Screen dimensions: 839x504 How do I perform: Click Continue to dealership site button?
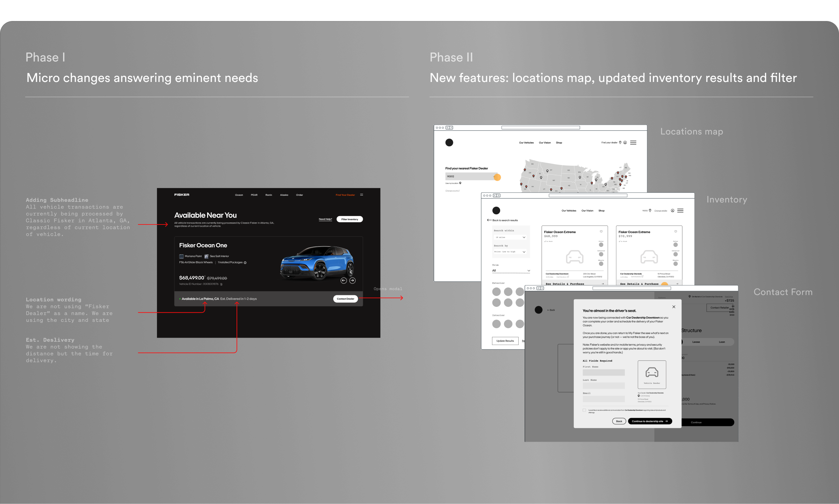coord(650,421)
